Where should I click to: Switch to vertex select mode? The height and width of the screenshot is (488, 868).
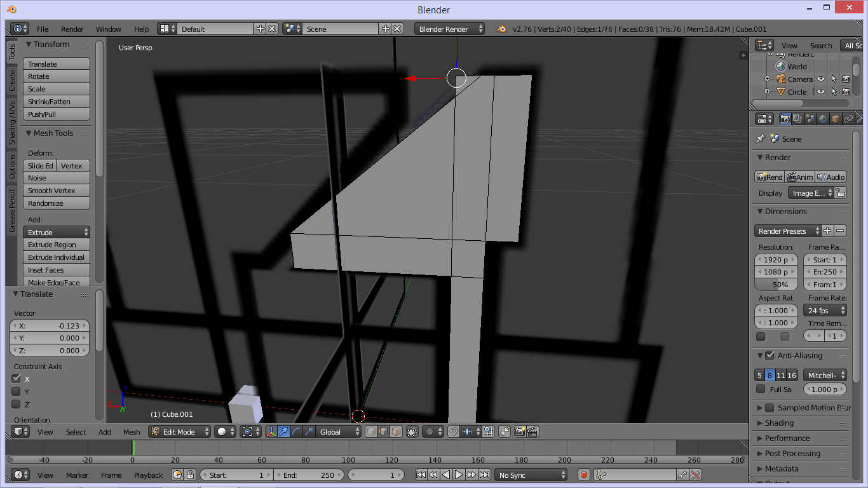tap(371, 431)
